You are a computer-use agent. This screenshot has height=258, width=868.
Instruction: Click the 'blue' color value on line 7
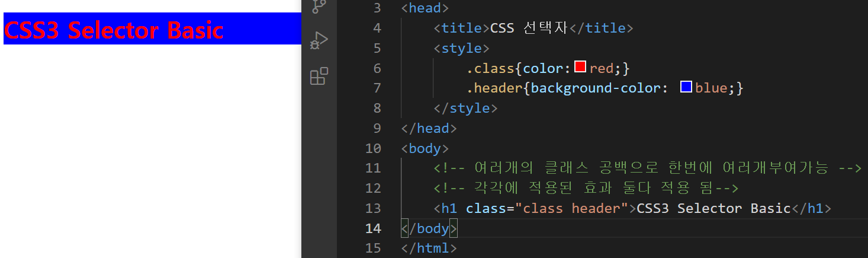pos(711,88)
